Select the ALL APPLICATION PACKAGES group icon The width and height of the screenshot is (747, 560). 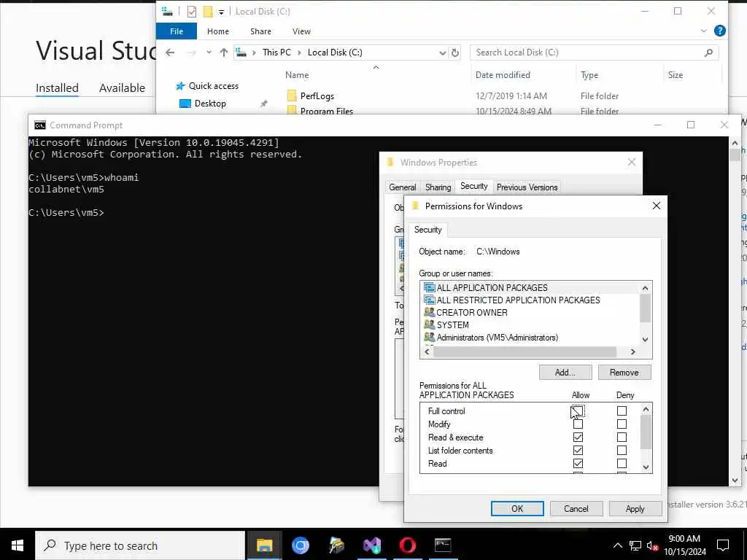pos(429,287)
